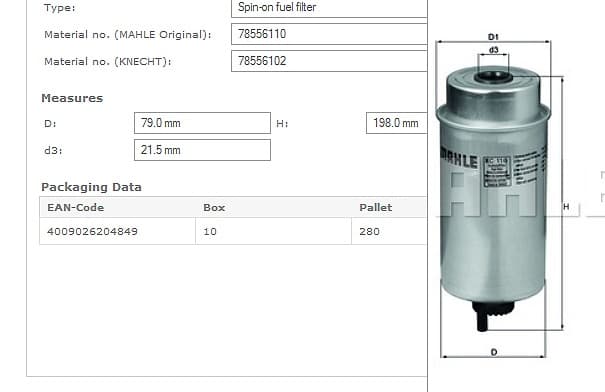Viewport: 605px width, 392px height.
Task: Click the D1 dimension label in the diagram
Action: coord(493,37)
